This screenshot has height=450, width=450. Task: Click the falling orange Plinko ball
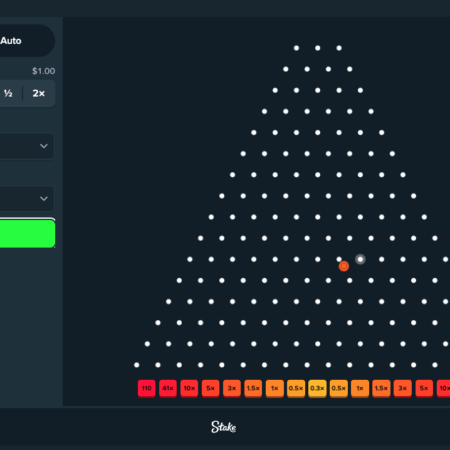click(344, 266)
